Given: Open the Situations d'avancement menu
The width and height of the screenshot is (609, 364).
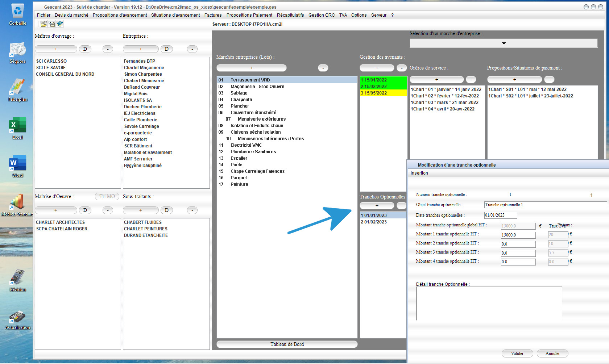Looking at the screenshot, I should 175,15.
